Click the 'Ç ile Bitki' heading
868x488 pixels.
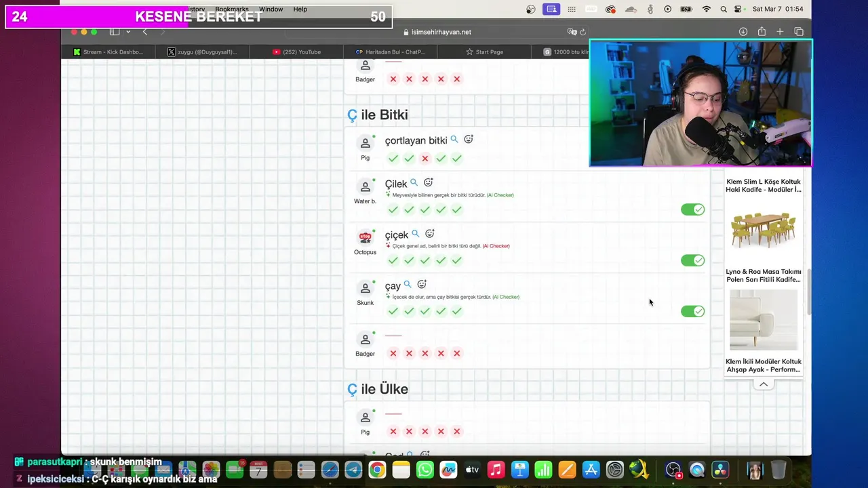click(x=378, y=115)
